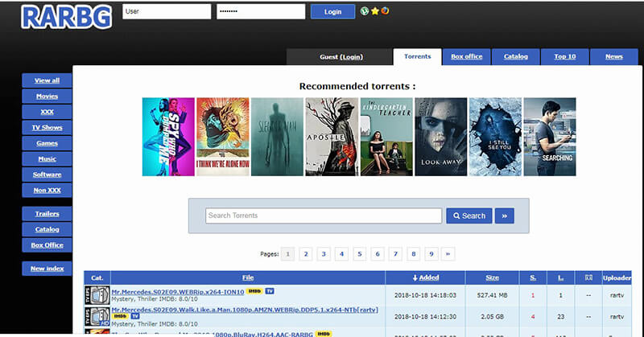Go to page 4
The height and width of the screenshot is (337, 644).
pos(341,254)
